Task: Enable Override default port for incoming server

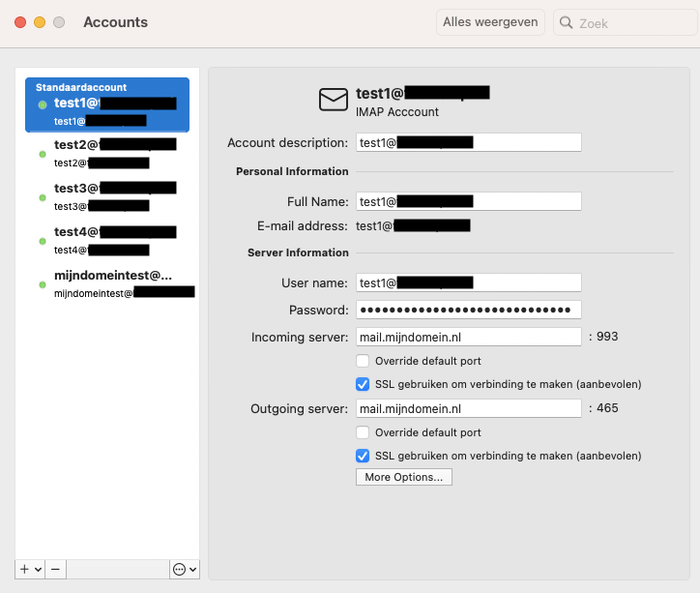Action: [x=363, y=361]
